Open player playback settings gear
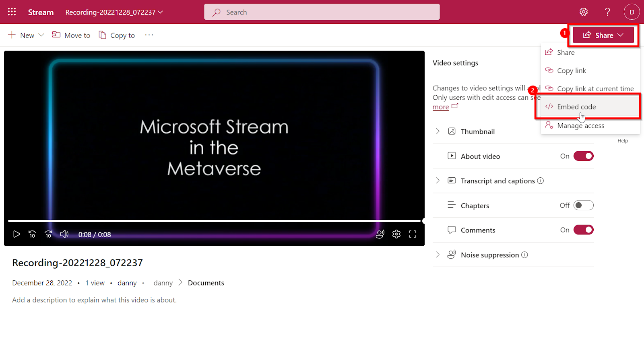 pyautogui.click(x=396, y=234)
